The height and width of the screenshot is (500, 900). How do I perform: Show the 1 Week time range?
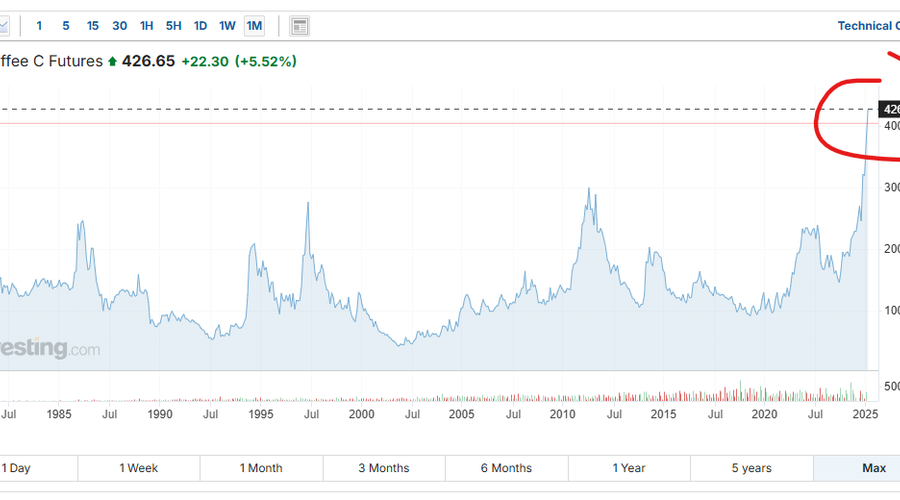tap(138, 468)
